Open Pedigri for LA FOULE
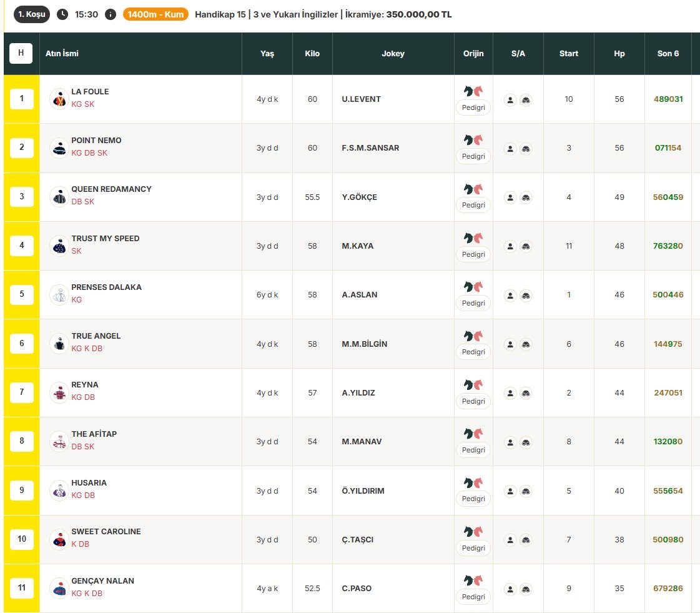700x613 pixels. (473, 107)
